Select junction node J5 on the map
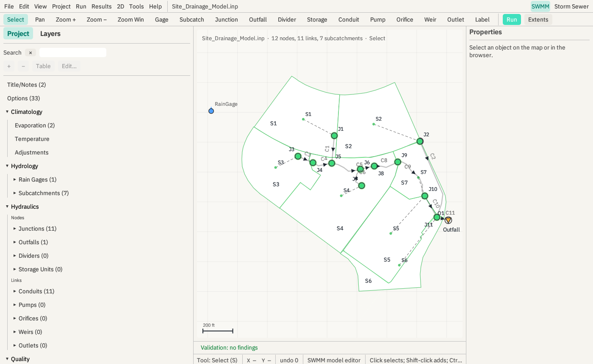The width and height of the screenshot is (593, 364). click(x=332, y=163)
